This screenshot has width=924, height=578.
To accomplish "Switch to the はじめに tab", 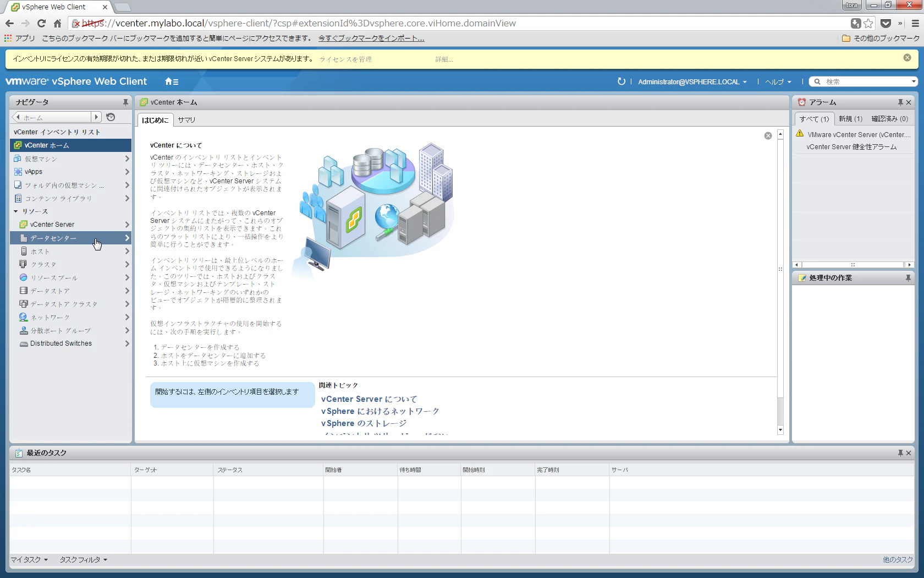I will tap(155, 120).
